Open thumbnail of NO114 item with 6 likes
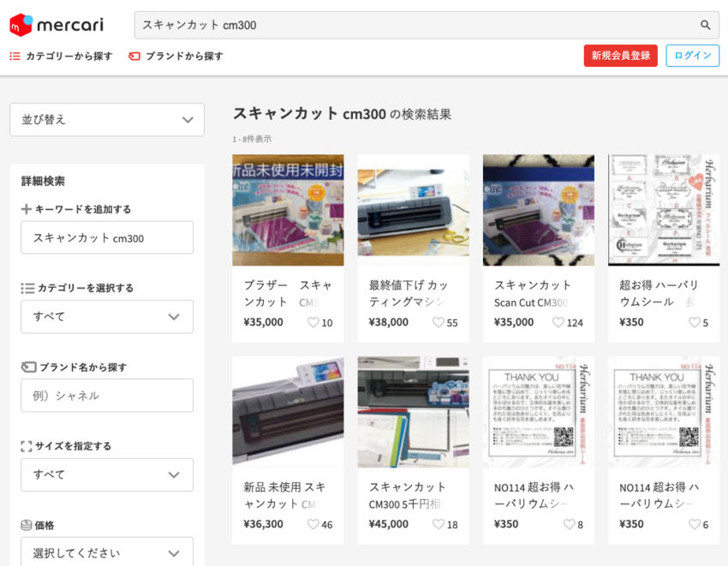728x566 pixels. (x=664, y=413)
